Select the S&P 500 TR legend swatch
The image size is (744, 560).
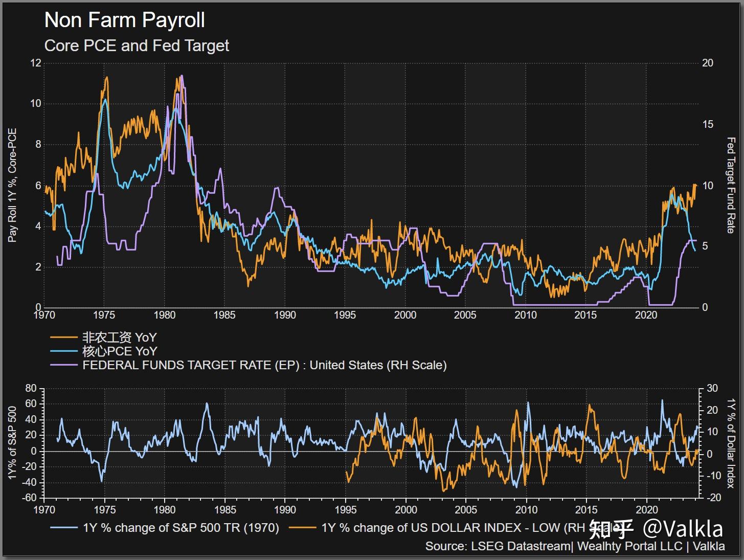[x=63, y=528]
